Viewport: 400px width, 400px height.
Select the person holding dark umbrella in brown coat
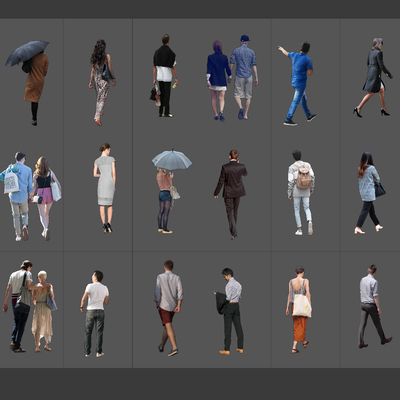point(30,83)
